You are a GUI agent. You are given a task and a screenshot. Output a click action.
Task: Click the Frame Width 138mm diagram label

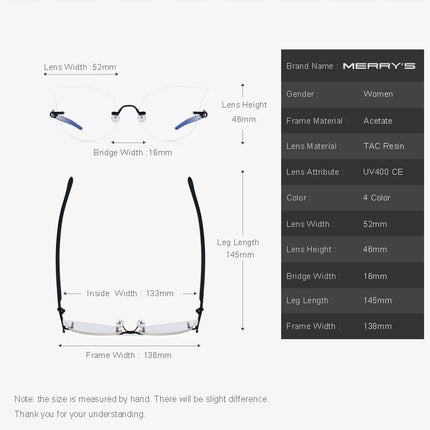pyautogui.click(x=129, y=355)
